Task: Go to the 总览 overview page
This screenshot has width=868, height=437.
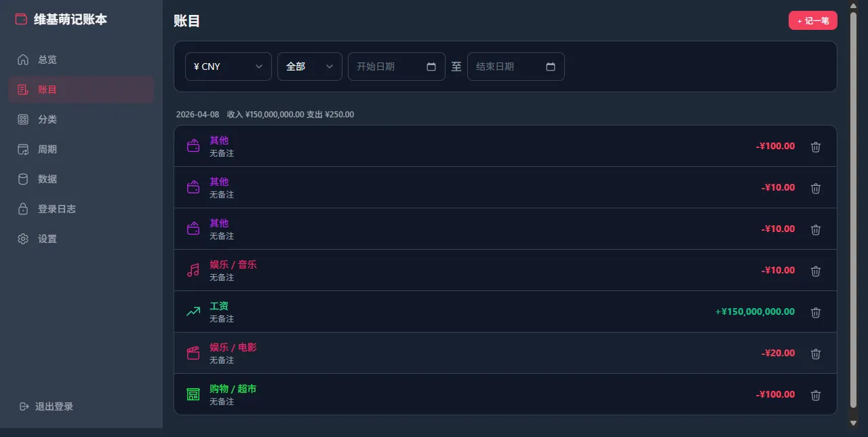Action: [x=47, y=60]
